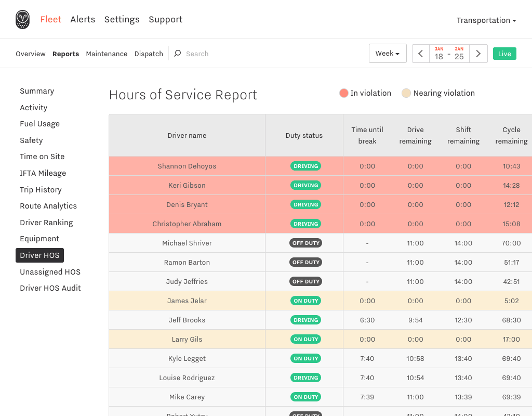Select Fuel Usage in the sidebar
This screenshot has height=416, width=532.
(39, 124)
